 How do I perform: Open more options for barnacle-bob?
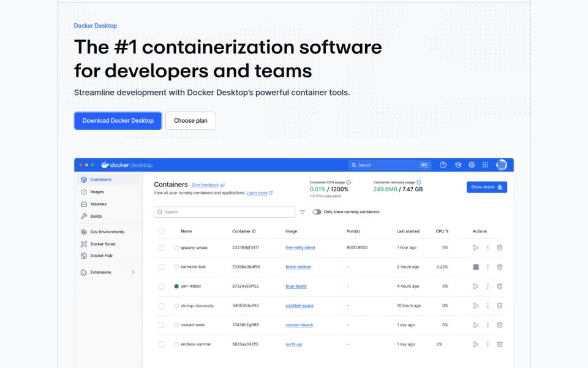point(488,267)
